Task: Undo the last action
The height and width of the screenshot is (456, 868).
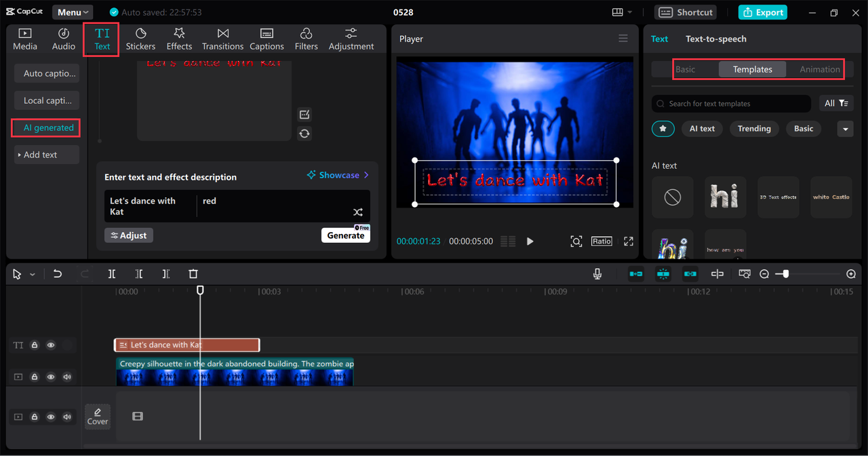Action: pyautogui.click(x=58, y=274)
